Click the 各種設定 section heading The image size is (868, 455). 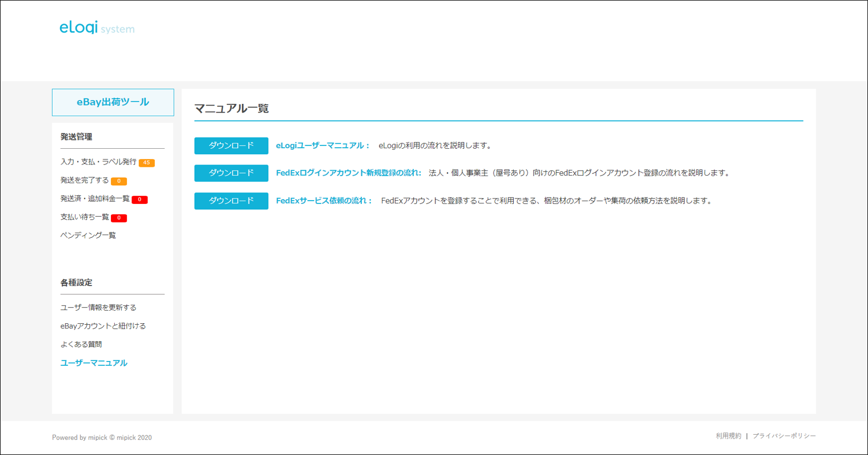76,283
